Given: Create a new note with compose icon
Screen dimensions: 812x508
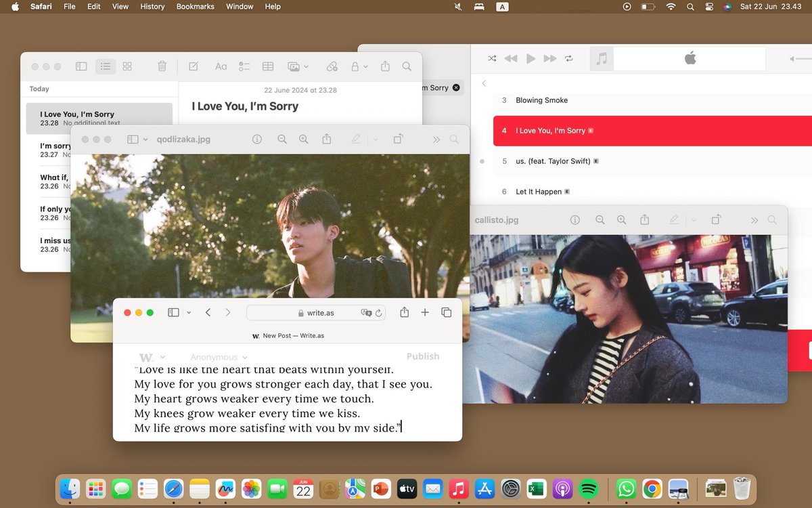Looking at the screenshot, I should coord(194,66).
